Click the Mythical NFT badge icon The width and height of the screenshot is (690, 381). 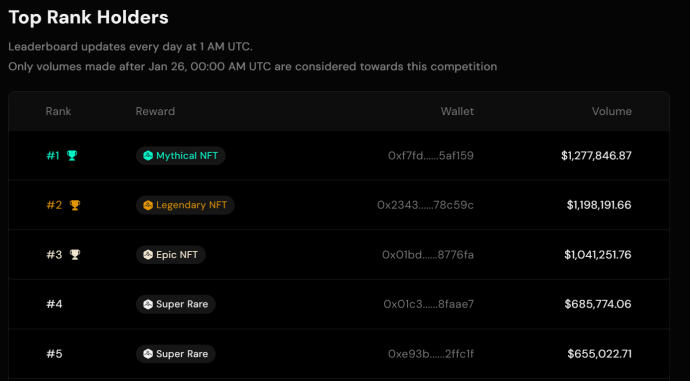tap(148, 155)
